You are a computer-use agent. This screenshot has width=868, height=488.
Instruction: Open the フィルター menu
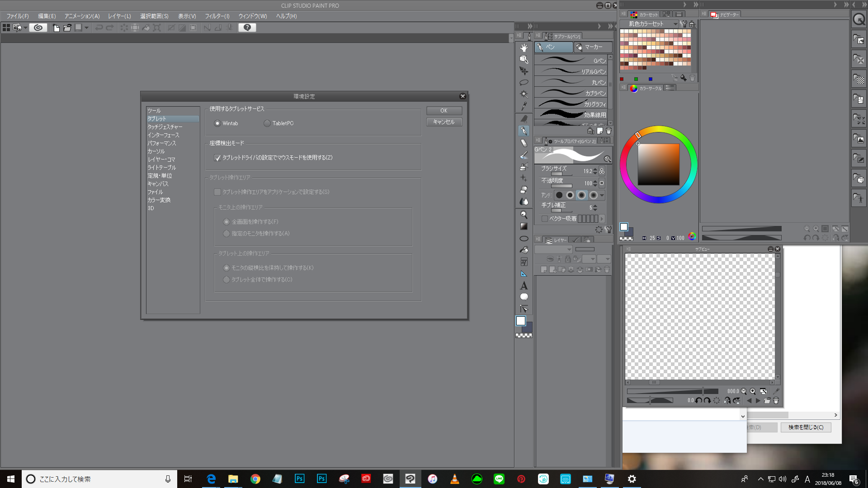(217, 16)
